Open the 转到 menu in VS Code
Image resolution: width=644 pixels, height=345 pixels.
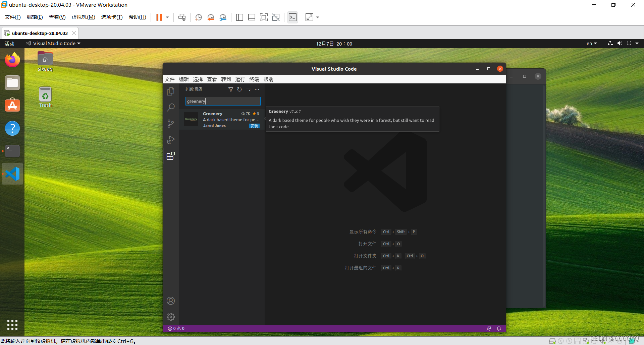pyautogui.click(x=226, y=79)
